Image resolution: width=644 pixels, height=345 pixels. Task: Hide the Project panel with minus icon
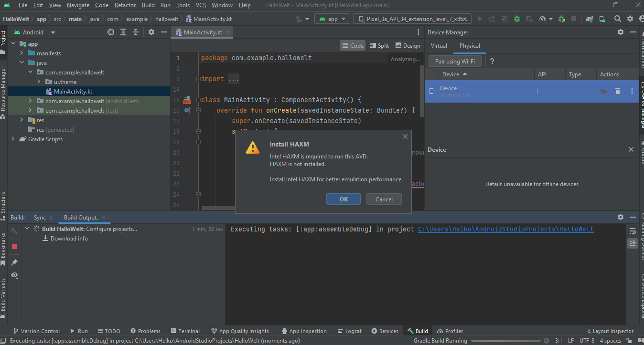163,32
